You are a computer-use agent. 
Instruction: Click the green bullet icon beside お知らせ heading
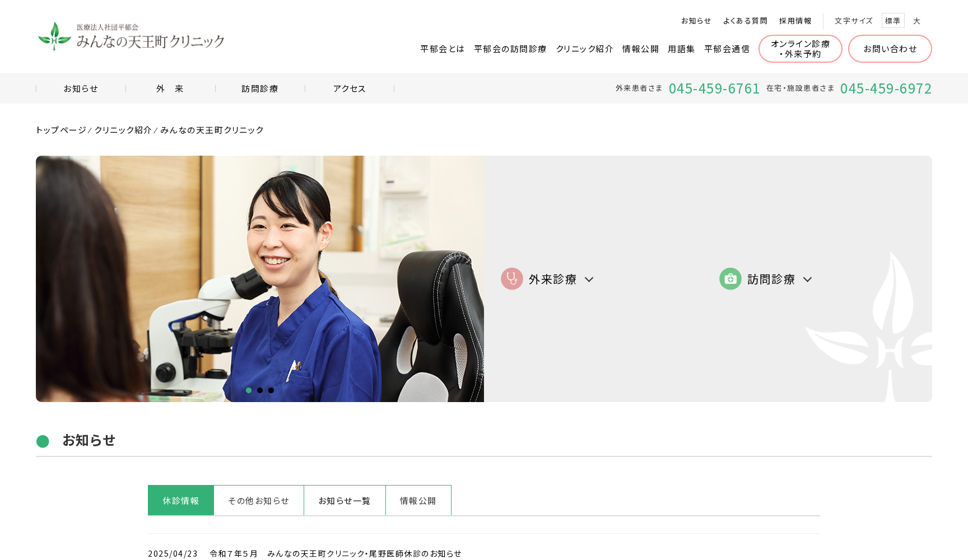coord(43,442)
